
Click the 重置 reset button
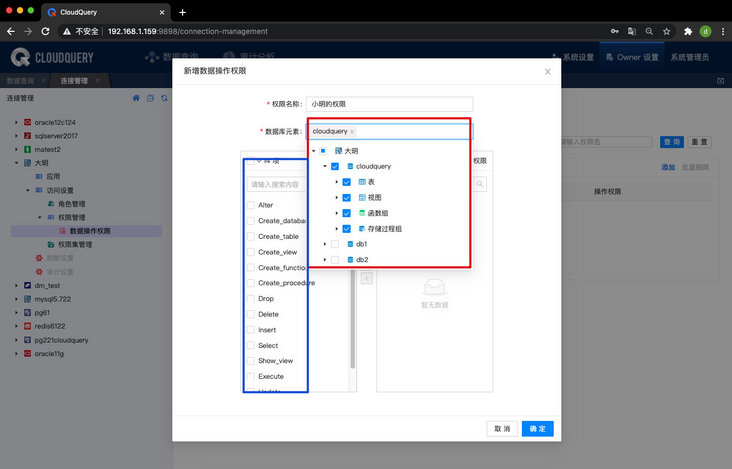click(699, 142)
